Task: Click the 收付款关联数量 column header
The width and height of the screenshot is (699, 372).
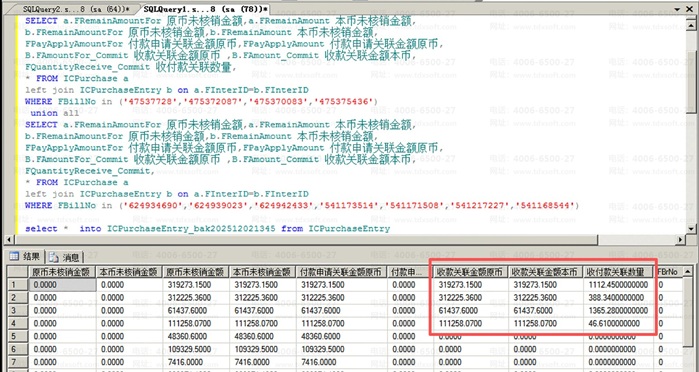Action: [x=618, y=272]
